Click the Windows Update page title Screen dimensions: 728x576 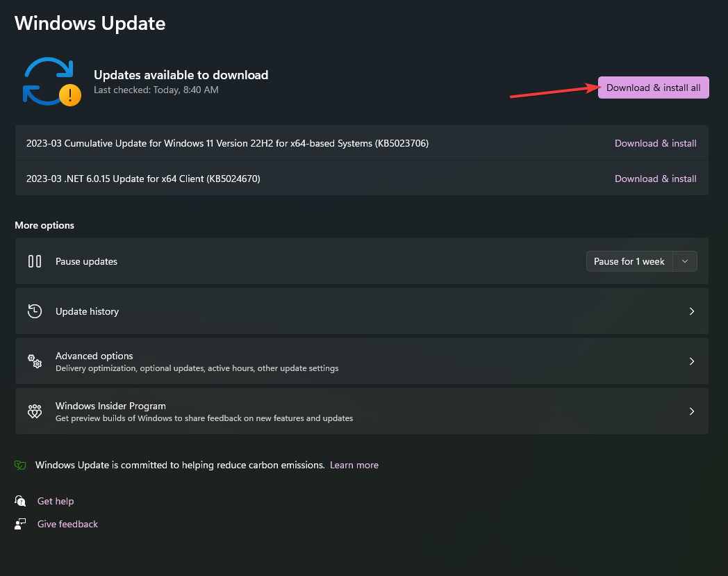[x=90, y=23]
